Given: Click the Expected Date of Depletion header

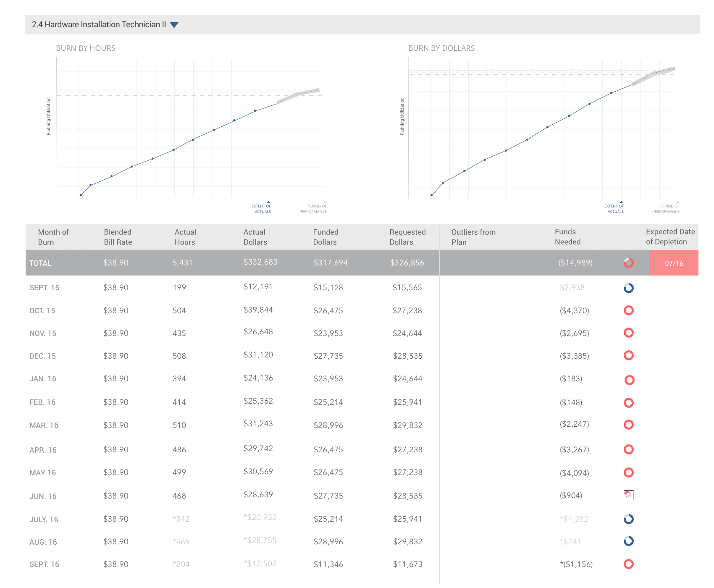Looking at the screenshot, I should coord(670,237).
